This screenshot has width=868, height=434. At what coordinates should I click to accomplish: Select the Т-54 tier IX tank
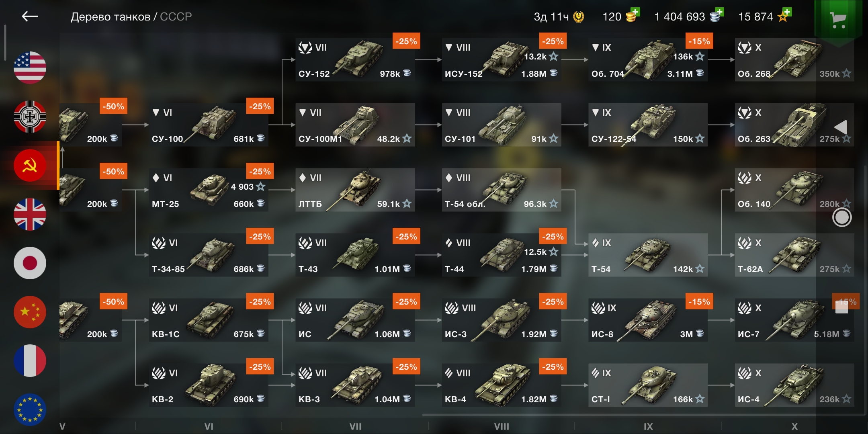tap(648, 255)
